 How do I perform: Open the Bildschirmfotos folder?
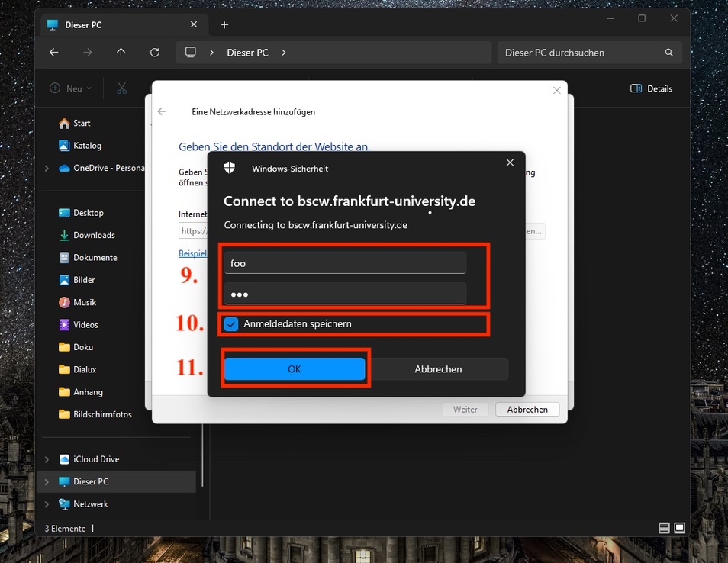[x=95, y=414]
